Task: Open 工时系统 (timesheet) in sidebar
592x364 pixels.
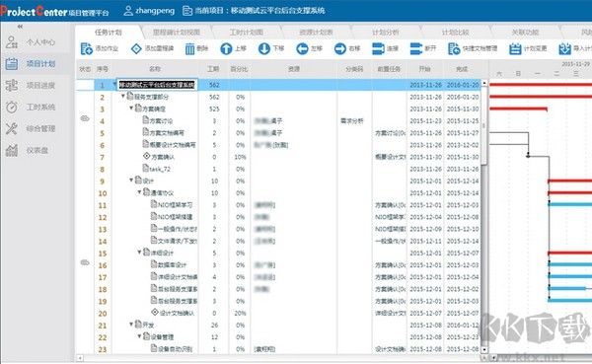Action: [31, 107]
